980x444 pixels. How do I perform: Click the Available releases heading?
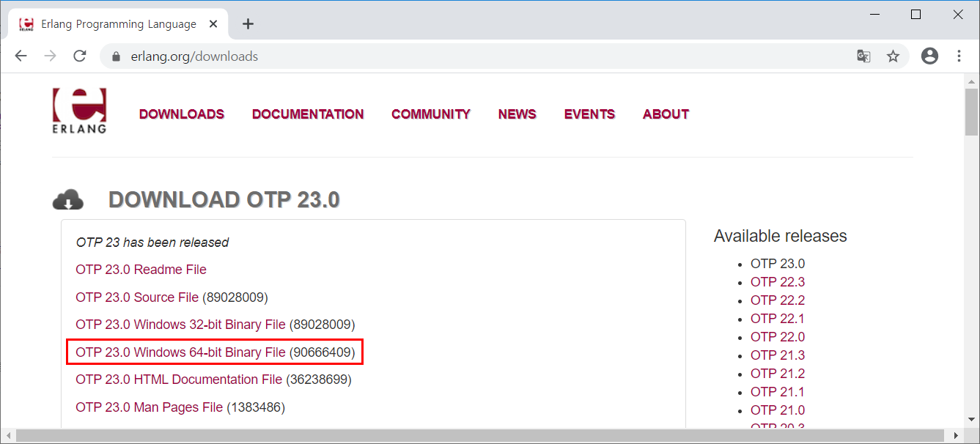point(781,236)
